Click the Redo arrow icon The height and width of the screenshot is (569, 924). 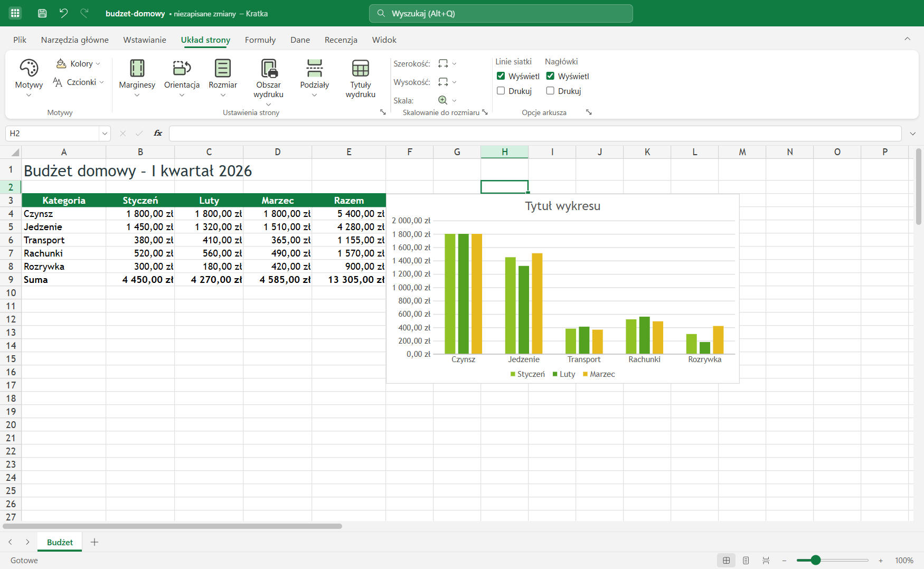tap(84, 13)
